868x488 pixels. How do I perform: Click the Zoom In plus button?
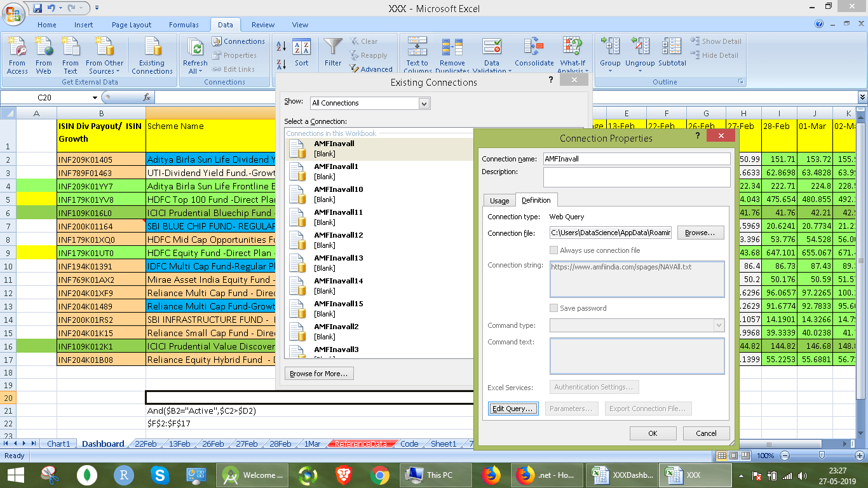coord(861,456)
